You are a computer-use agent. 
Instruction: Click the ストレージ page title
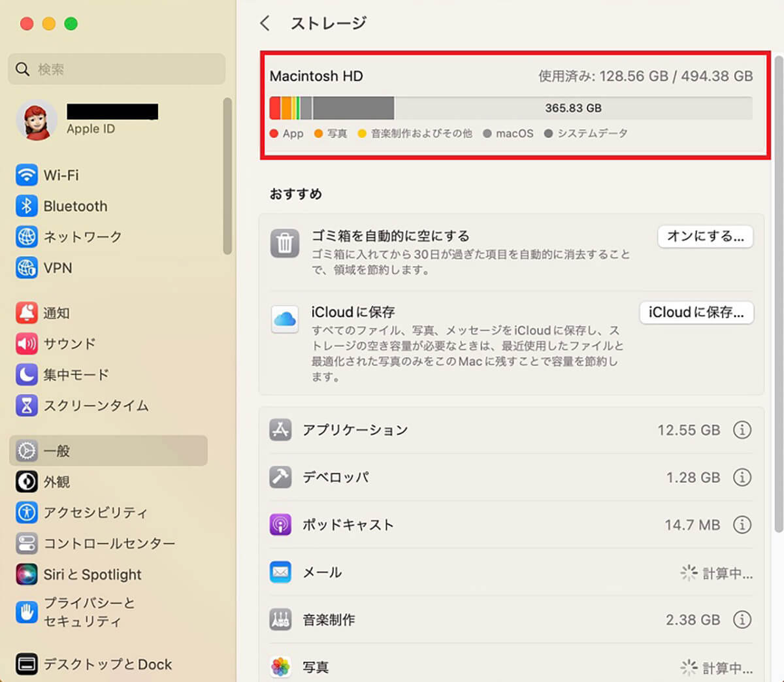coord(329,24)
